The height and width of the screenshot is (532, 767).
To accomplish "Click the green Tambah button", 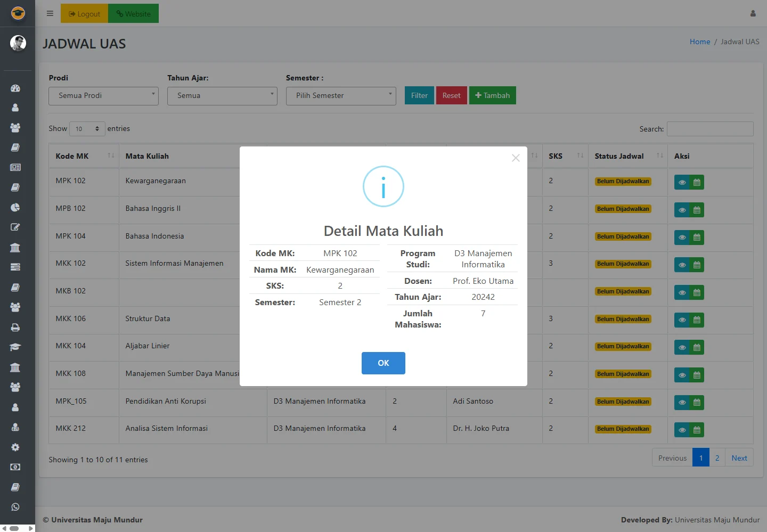I will coord(492,96).
